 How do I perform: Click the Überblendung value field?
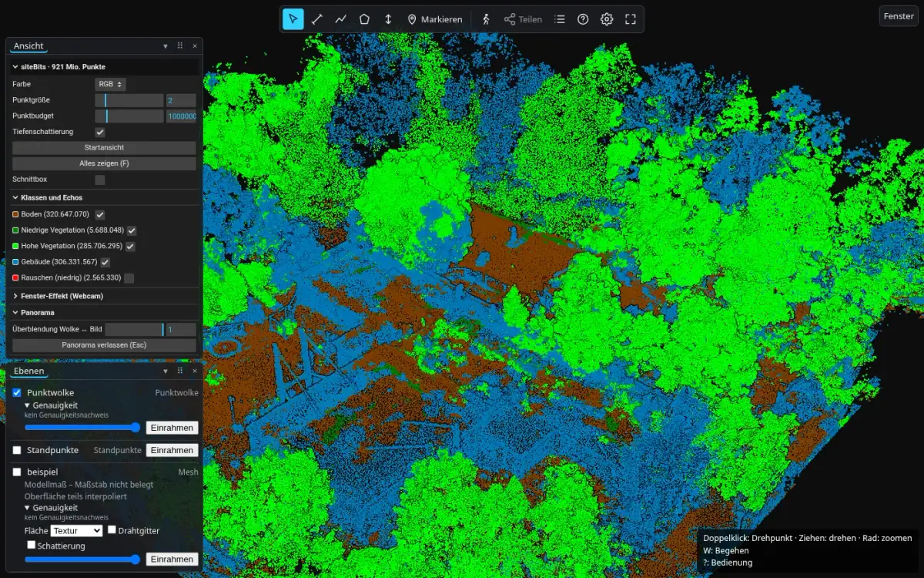pyautogui.click(x=181, y=329)
